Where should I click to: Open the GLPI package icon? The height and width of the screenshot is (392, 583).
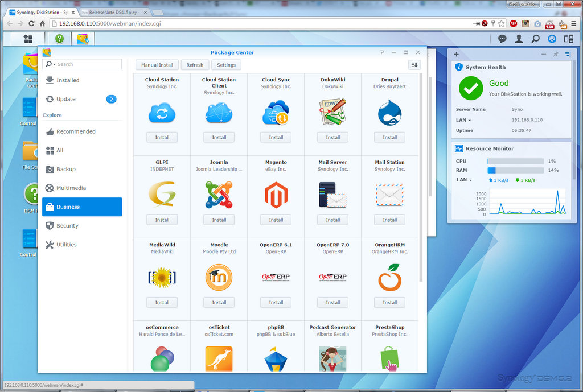[x=162, y=194]
